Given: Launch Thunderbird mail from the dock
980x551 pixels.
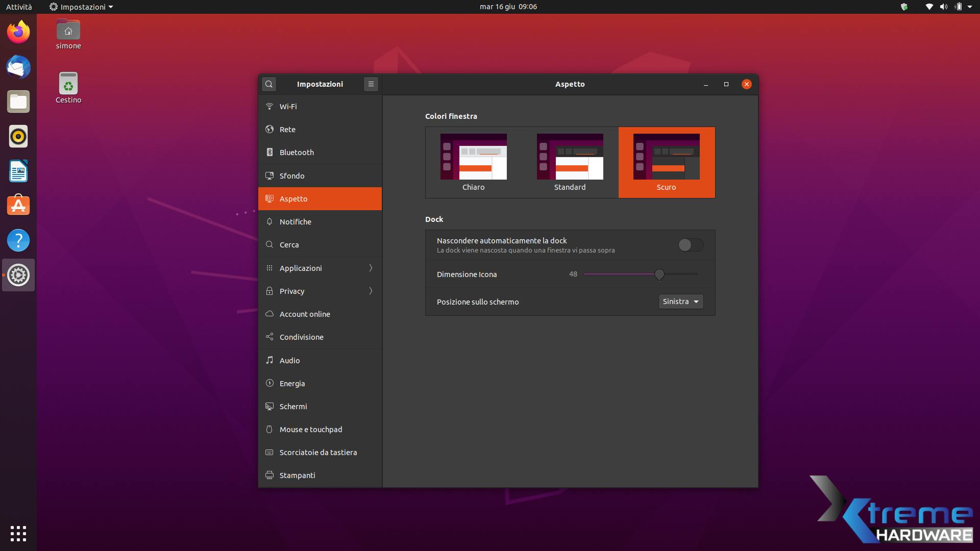Looking at the screenshot, I should coord(18,67).
